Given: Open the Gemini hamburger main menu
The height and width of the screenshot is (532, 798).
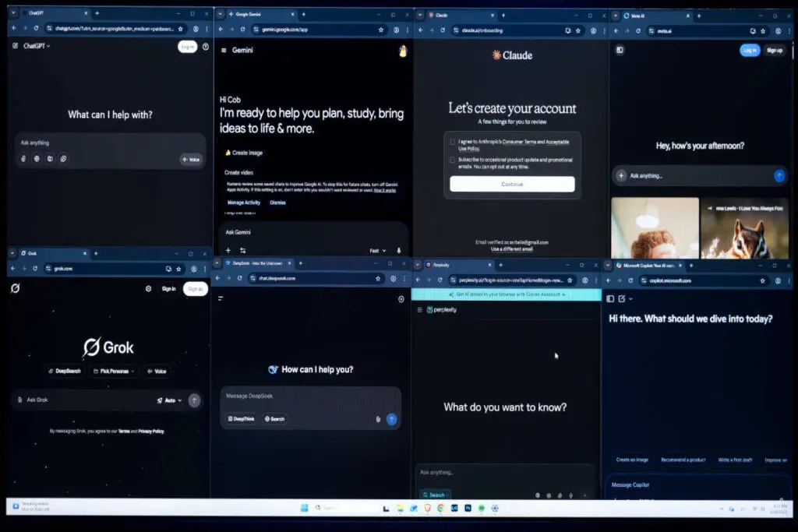Looking at the screenshot, I should (224, 51).
